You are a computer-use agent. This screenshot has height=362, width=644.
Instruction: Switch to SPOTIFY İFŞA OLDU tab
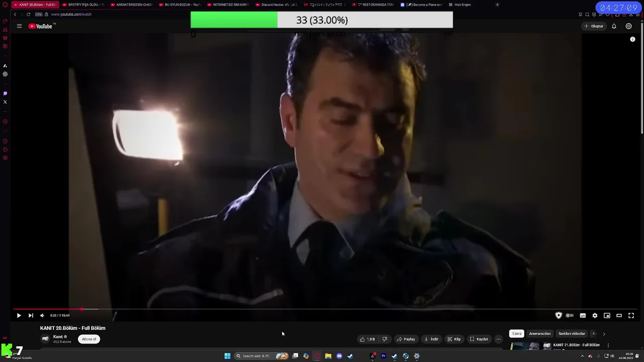[83, 5]
